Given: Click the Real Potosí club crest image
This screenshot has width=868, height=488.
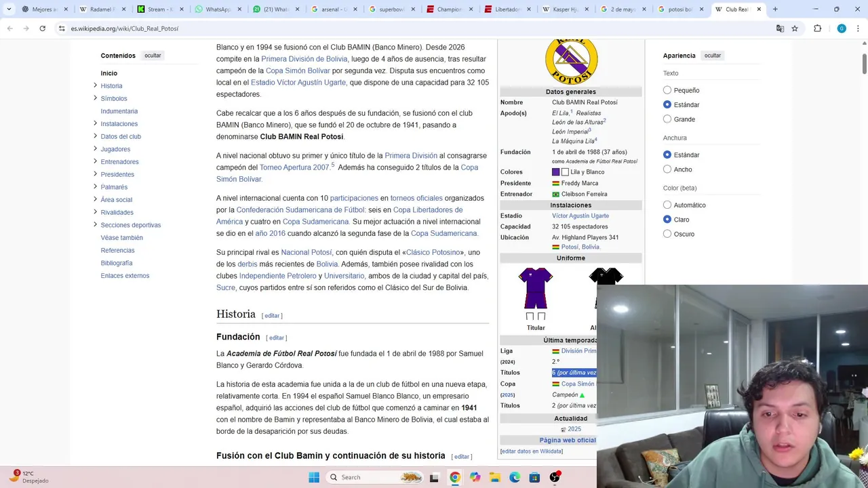Looking at the screenshot, I should pyautogui.click(x=571, y=62).
